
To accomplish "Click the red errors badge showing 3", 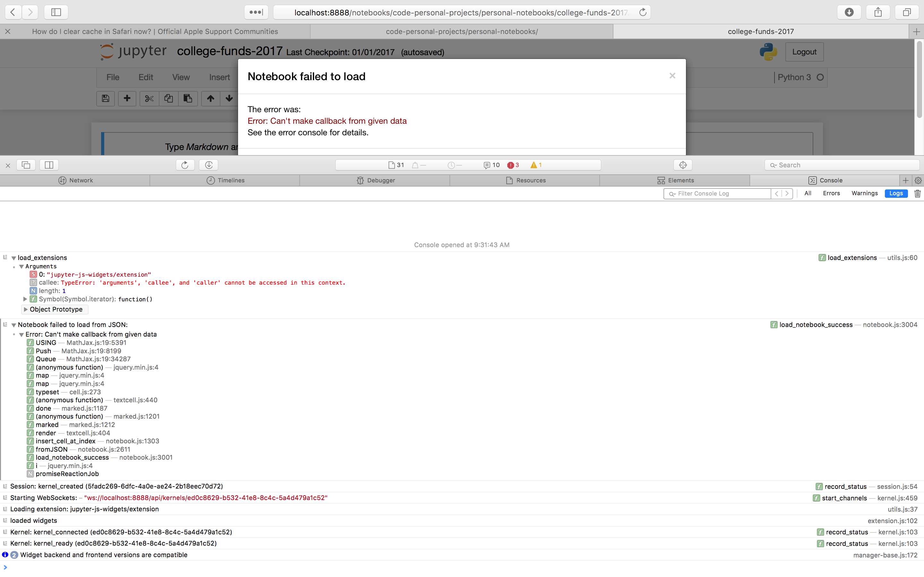I will pos(513,165).
